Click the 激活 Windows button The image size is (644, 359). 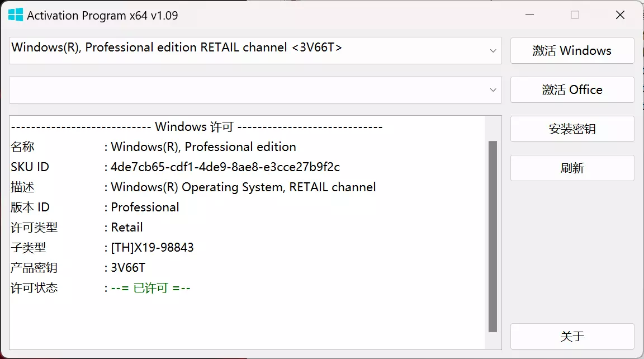(572, 50)
